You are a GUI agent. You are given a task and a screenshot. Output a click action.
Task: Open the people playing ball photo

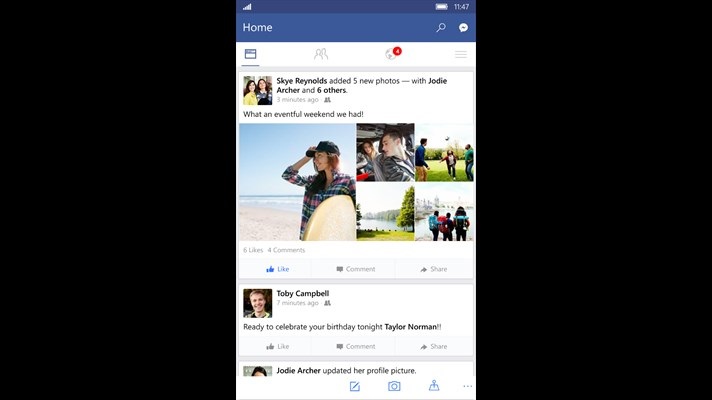tap(445, 152)
